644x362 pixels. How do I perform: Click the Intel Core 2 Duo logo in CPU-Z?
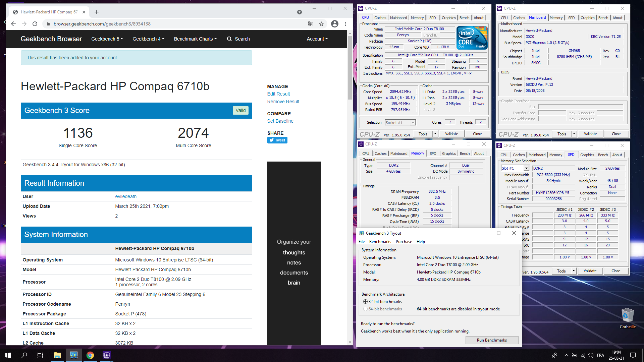pos(472,38)
